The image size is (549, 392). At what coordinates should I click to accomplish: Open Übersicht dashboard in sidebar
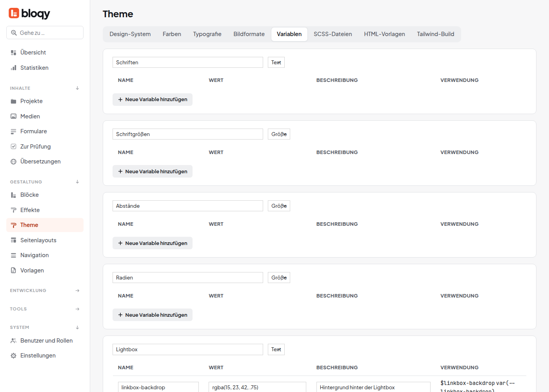click(45, 53)
